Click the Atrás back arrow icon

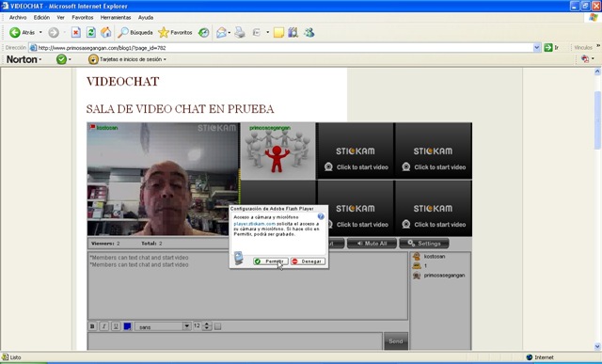pyautogui.click(x=15, y=33)
